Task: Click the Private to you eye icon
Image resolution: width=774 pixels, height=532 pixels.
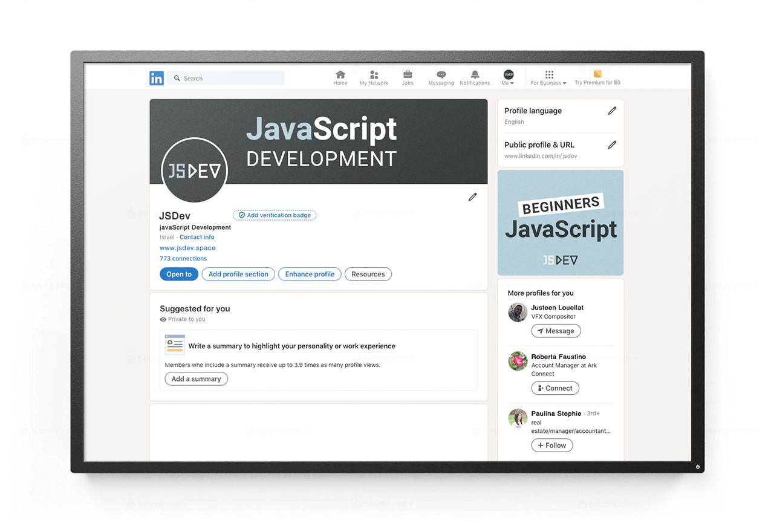Action: (x=163, y=319)
